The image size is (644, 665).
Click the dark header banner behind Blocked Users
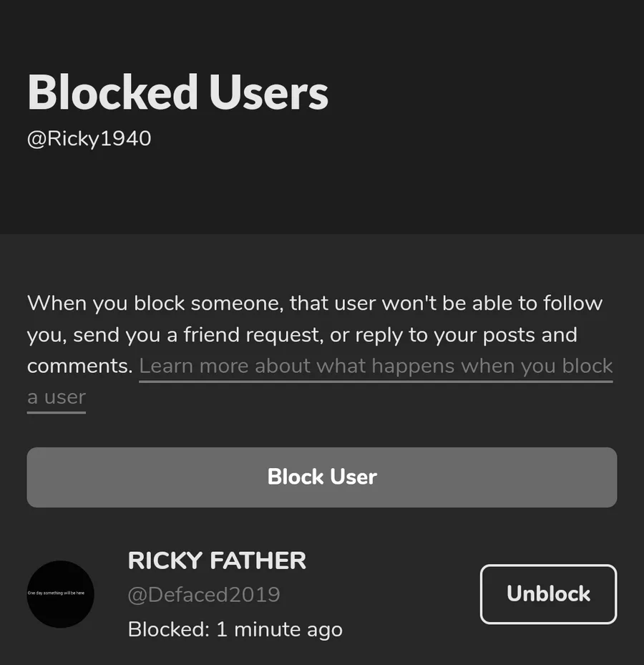pyautogui.click(x=487, y=179)
